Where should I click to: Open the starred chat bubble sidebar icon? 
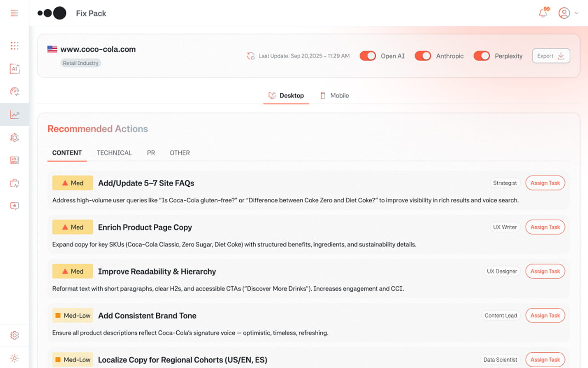(x=14, y=207)
